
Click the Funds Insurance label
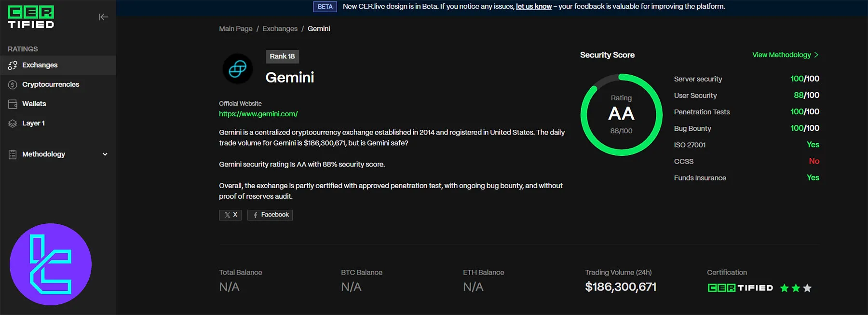(700, 178)
